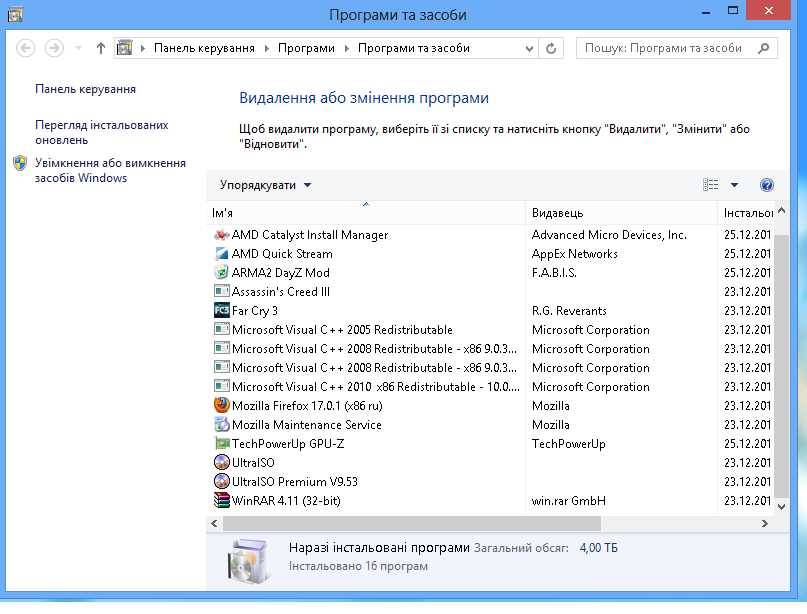
Task: Click the Mozilla Maintenance Service icon
Action: pos(221,425)
